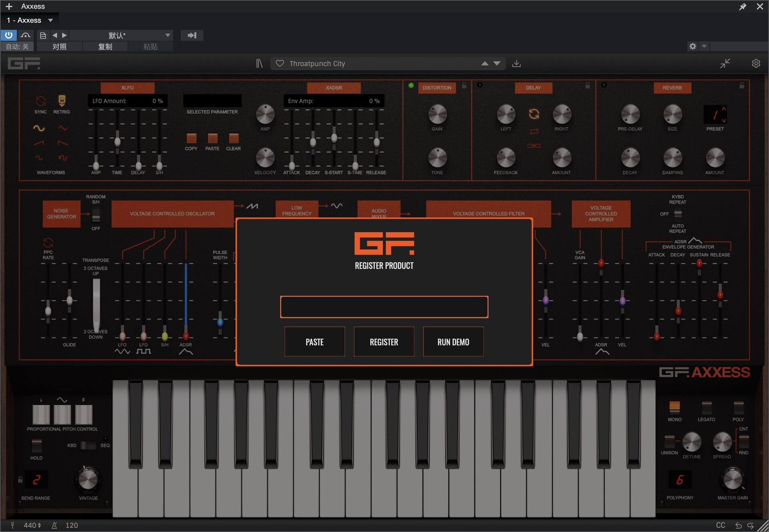The height and width of the screenshot is (532, 769).
Task: Toggle the HOLD switch
Action: tap(36, 445)
